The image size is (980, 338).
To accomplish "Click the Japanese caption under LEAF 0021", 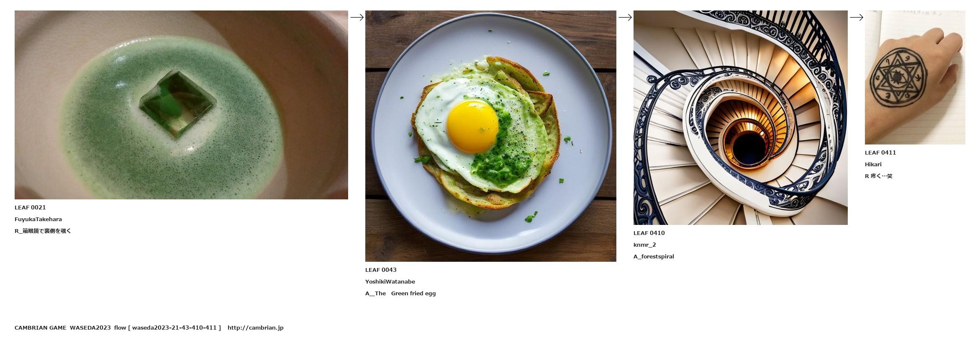I will click(x=43, y=231).
